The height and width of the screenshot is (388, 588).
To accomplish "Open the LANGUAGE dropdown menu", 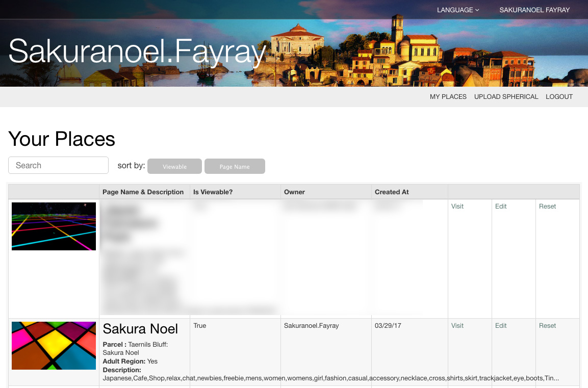I will 457,10.
